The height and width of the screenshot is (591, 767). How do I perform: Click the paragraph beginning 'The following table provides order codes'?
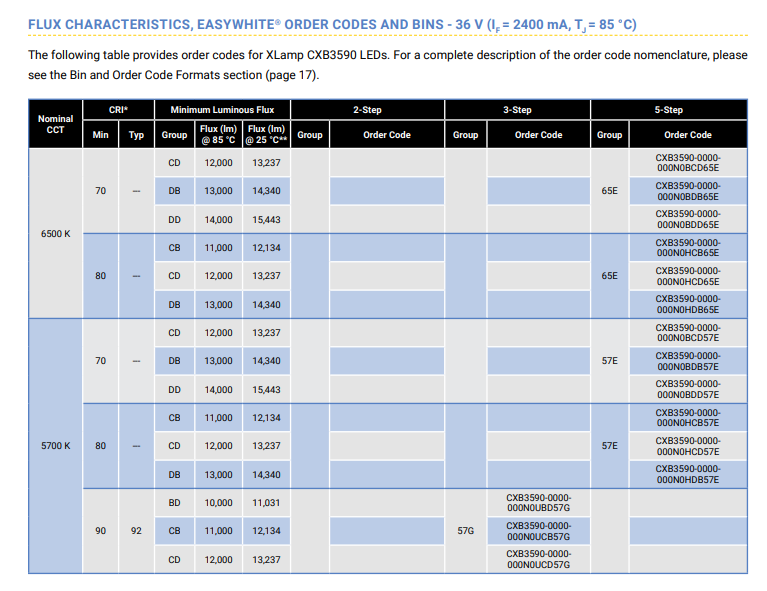click(x=387, y=65)
